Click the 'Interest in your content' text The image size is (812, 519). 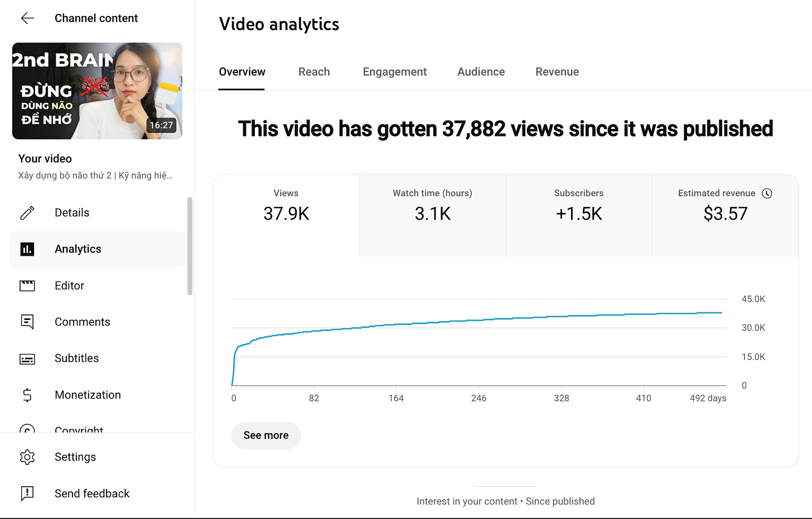point(467,501)
